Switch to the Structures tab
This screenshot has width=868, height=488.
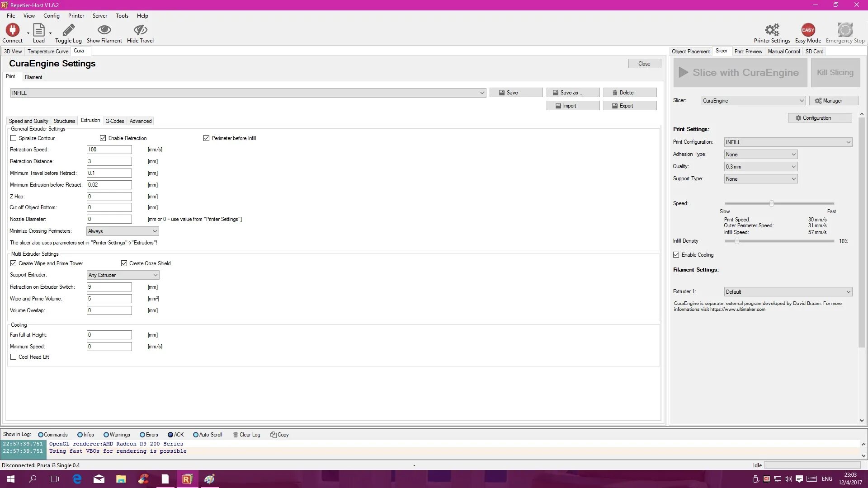pyautogui.click(x=64, y=121)
